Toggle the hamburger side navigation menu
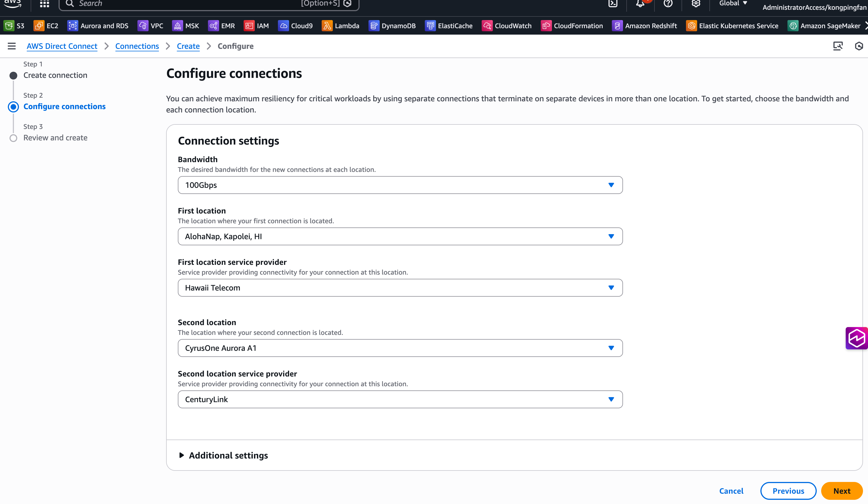The height and width of the screenshot is (504, 868). [12, 46]
